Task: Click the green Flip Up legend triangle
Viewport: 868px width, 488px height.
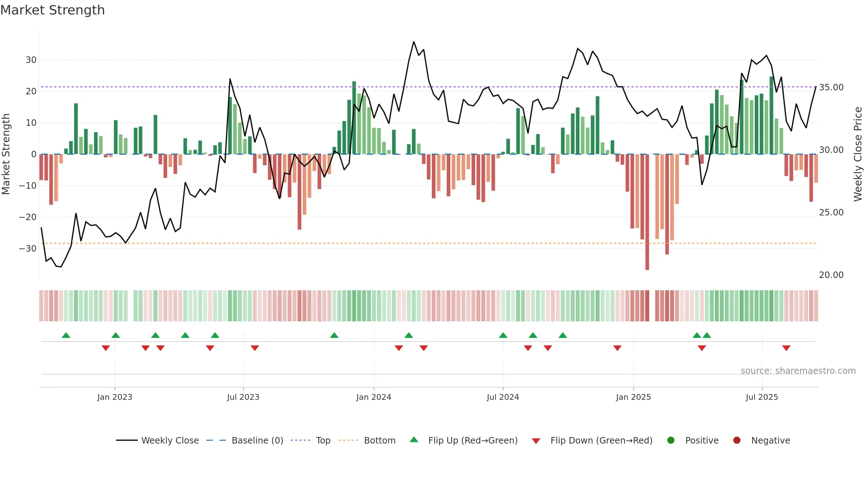Action: (x=414, y=440)
